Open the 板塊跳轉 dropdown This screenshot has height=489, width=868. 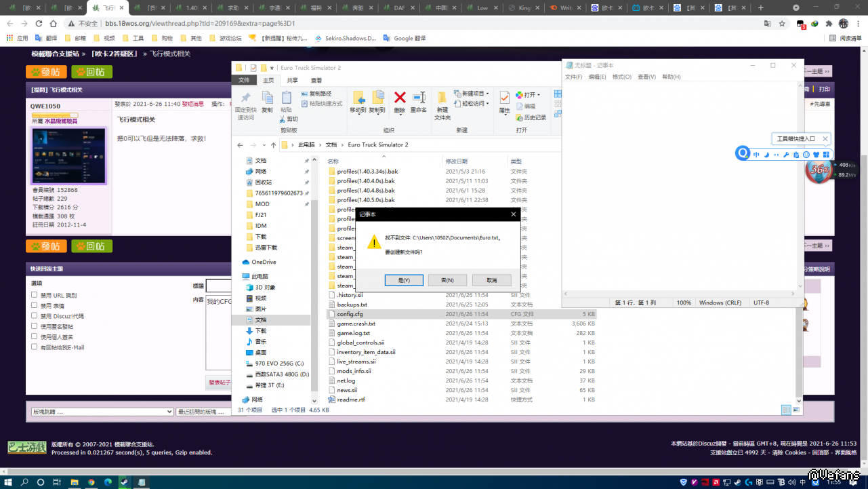coord(102,412)
